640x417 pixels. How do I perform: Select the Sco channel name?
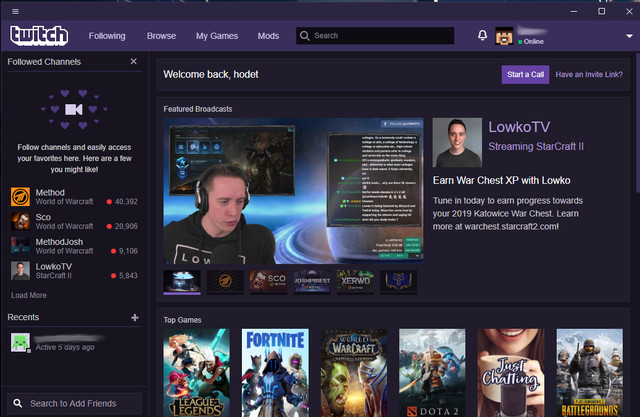pos(43,217)
